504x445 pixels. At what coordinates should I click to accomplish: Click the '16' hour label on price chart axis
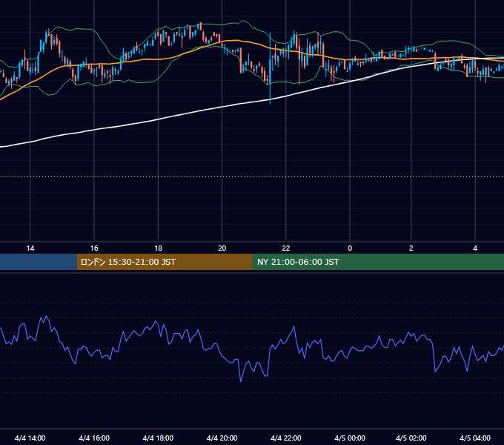[94, 248]
